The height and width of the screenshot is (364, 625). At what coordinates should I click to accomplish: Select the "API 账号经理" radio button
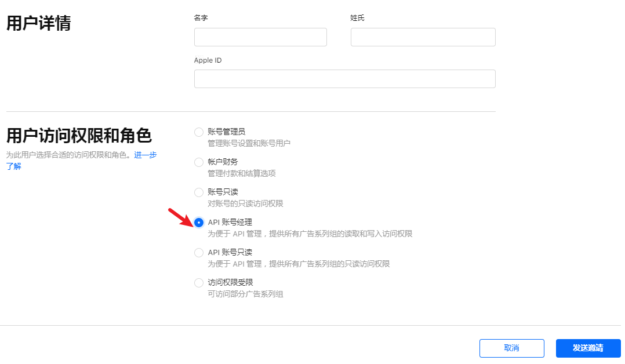pyautogui.click(x=199, y=222)
